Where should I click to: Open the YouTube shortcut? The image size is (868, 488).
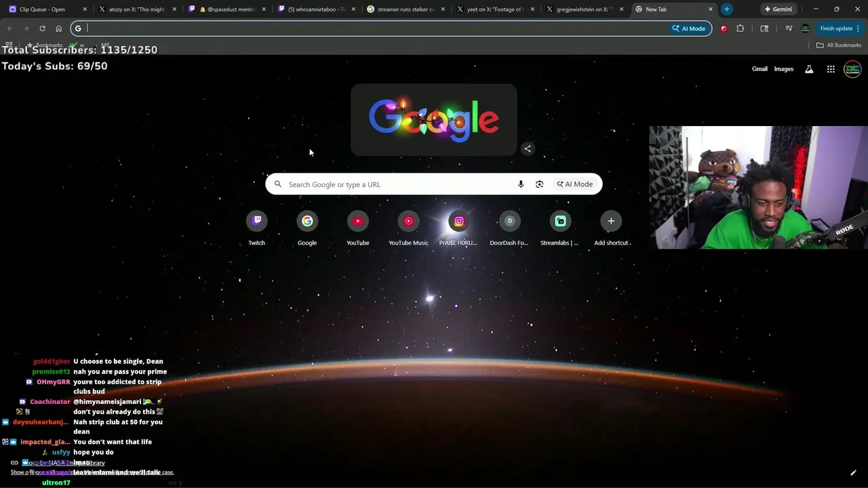(x=358, y=229)
